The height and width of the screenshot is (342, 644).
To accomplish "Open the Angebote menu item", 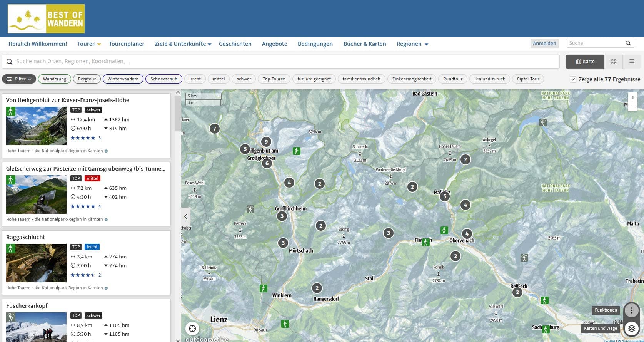I will pyautogui.click(x=275, y=44).
